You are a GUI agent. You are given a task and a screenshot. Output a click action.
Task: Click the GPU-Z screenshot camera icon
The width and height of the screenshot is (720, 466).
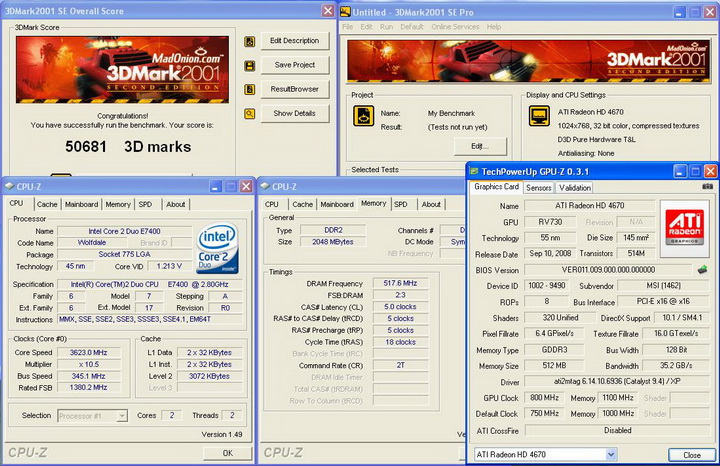point(707,186)
